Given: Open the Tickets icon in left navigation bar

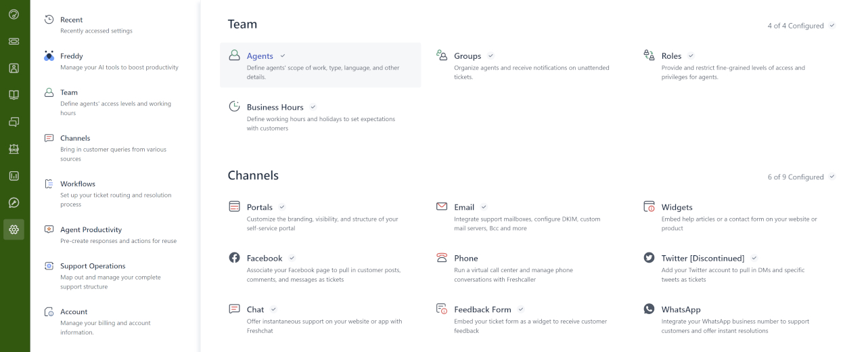Looking at the screenshot, I should (x=14, y=41).
